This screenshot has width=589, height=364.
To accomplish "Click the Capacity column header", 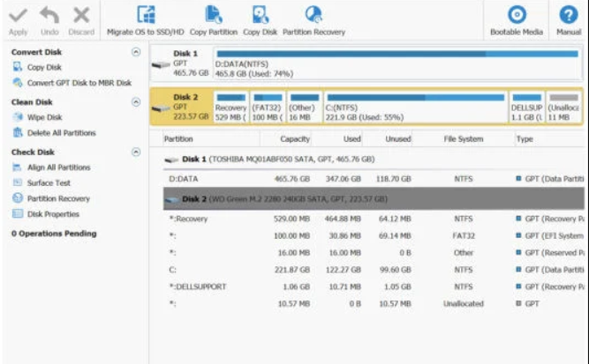I will click(x=294, y=139).
